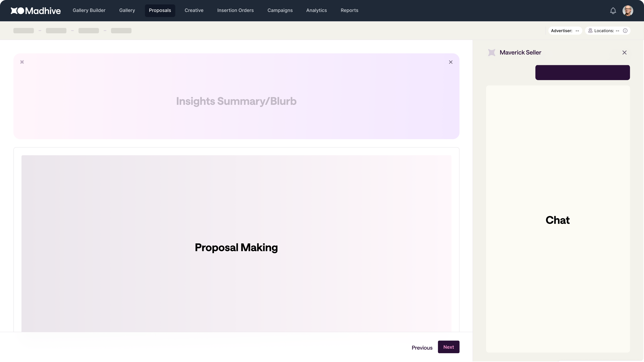Click the Next button
644x362 pixels.
tap(448, 347)
